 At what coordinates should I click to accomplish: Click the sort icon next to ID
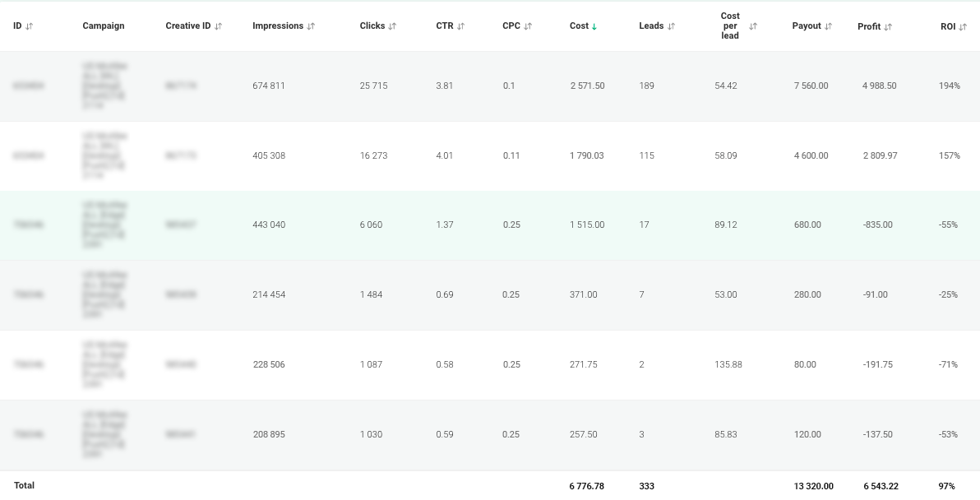[x=30, y=26]
